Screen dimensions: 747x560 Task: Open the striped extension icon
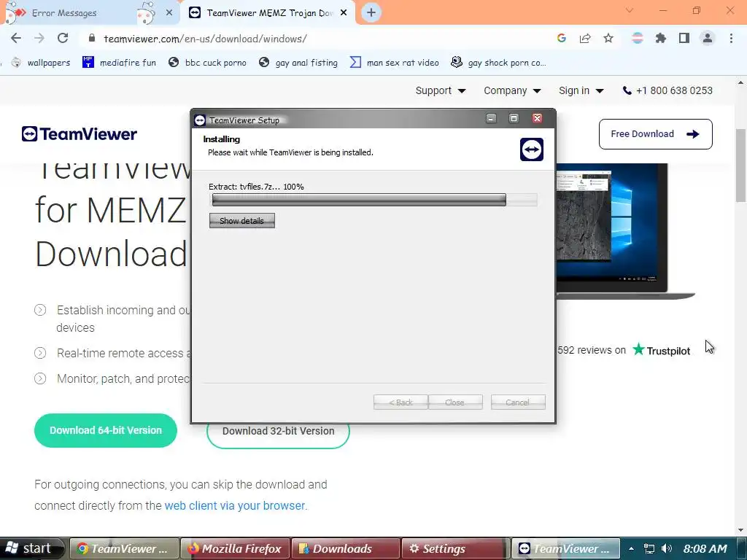(638, 39)
